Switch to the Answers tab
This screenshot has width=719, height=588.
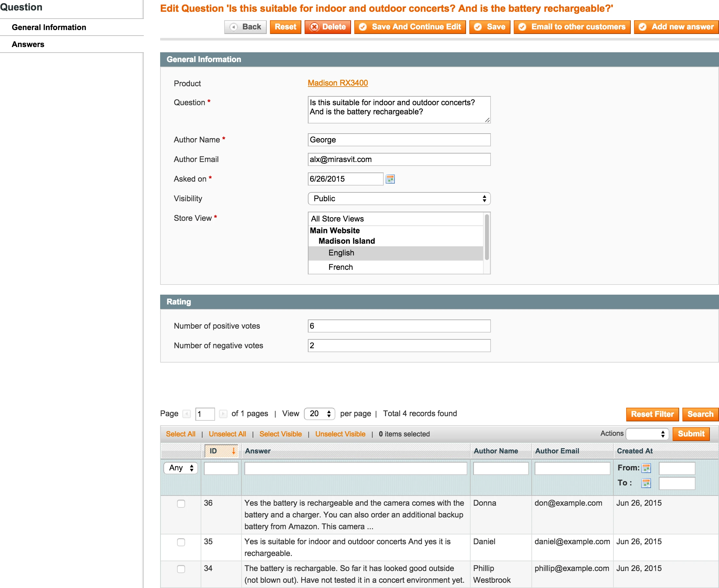tap(28, 44)
